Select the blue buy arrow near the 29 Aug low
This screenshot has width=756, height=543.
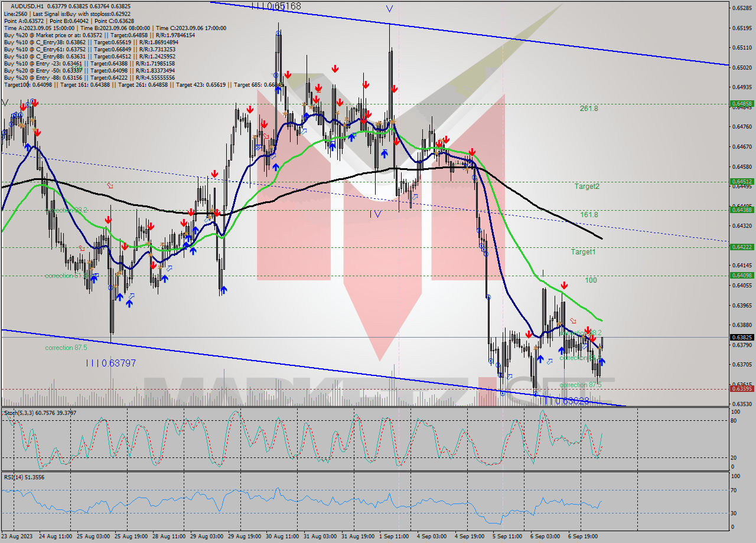pyautogui.click(x=224, y=289)
